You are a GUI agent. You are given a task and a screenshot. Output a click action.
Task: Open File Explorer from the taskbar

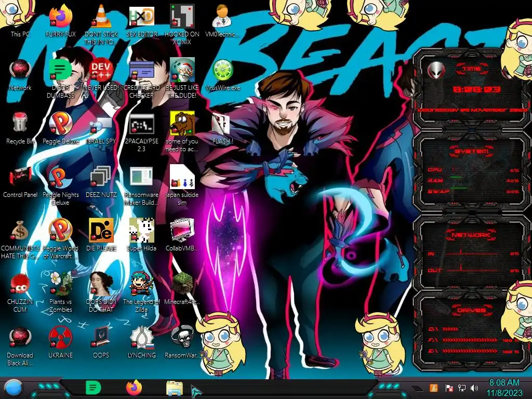tap(175, 389)
